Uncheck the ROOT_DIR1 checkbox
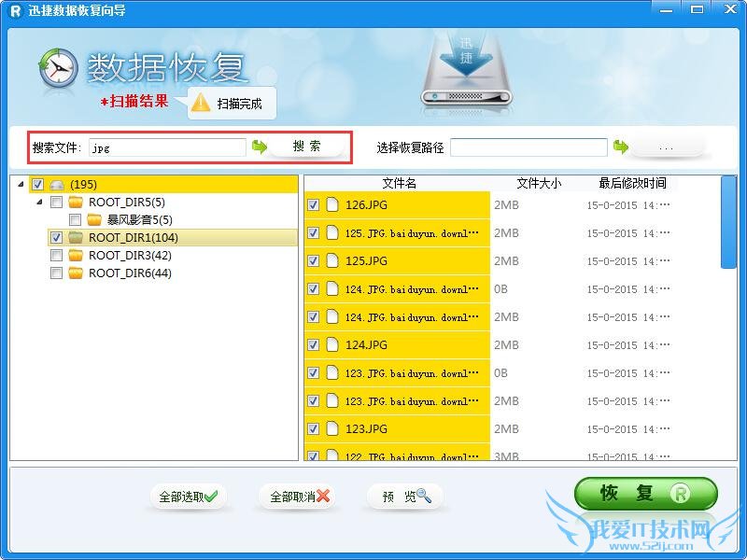This screenshot has height=560, width=747. (58, 237)
